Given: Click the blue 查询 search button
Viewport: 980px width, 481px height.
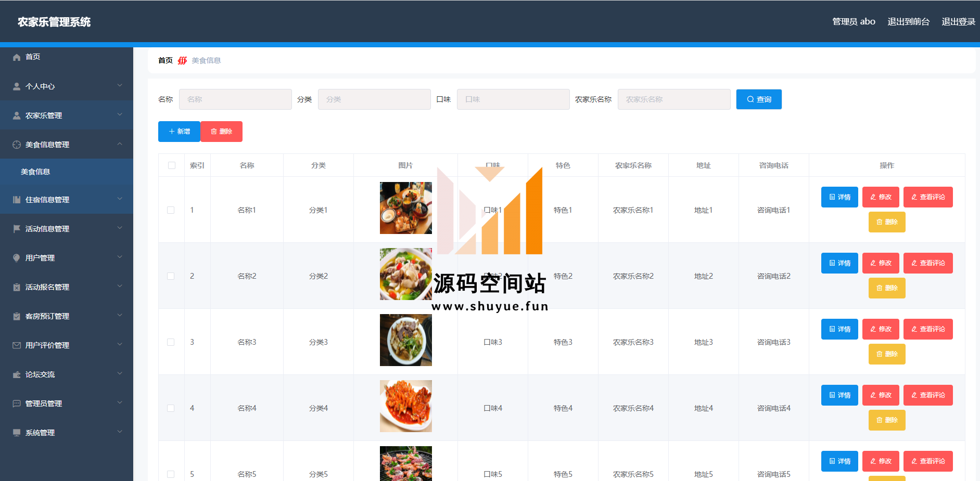Looking at the screenshot, I should coord(759,99).
